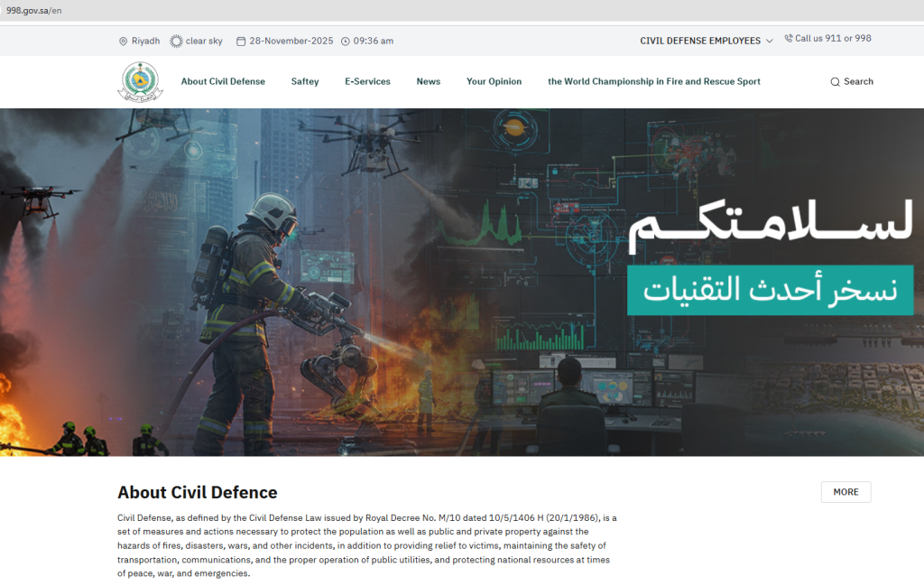Click the About Civil Defence heading
The height and width of the screenshot is (586, 924).
click(198, 493)
